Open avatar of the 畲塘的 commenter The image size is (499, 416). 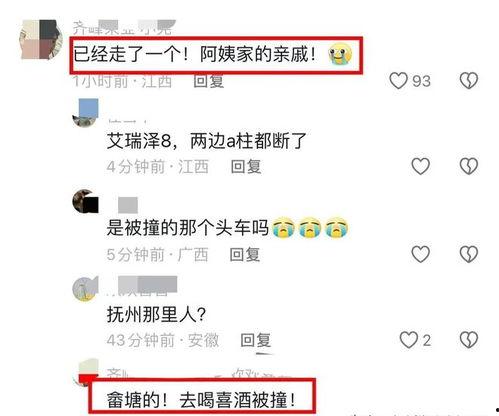89,372
